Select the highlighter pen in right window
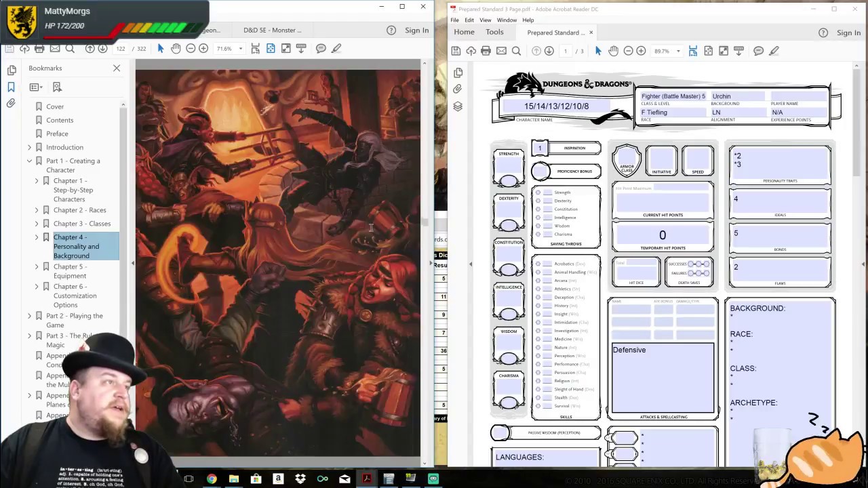 click(774, 51)
